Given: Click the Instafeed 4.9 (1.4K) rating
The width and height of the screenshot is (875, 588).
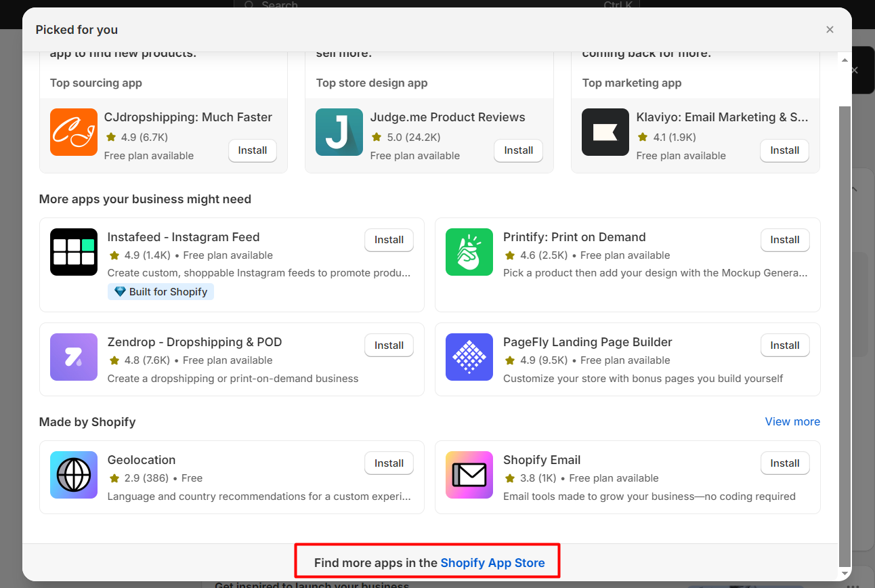Looking at the screenshot, I should [140, 255].
